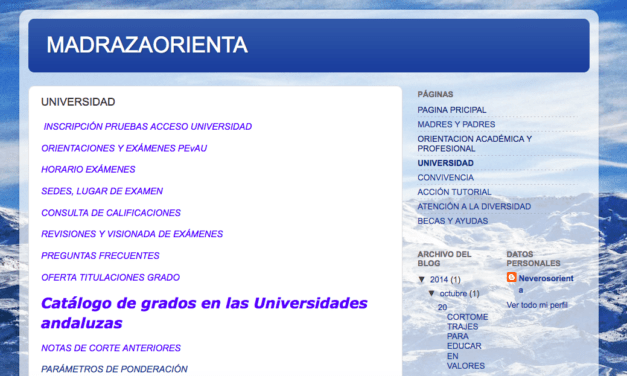Open CORTOMETRAJES PARA EDUCAR EN VALORES post
This screenshot has height=376, width=627.
(x=467, y=341)
